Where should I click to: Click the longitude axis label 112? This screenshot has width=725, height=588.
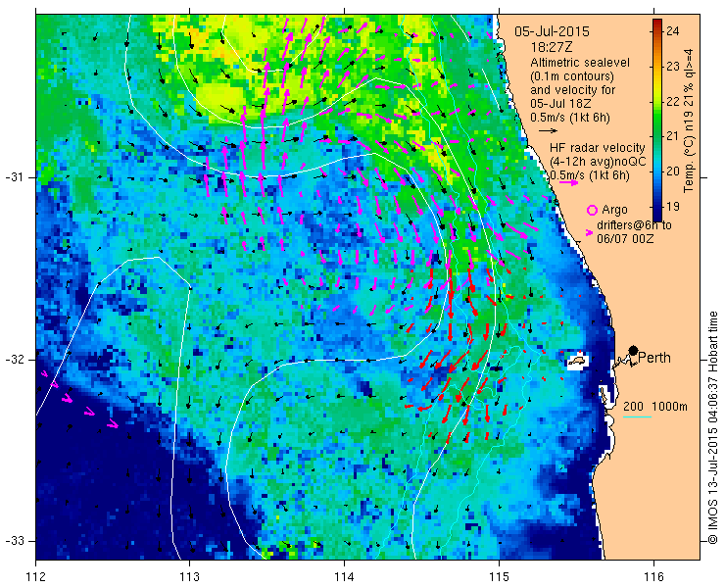click(35, 576)
